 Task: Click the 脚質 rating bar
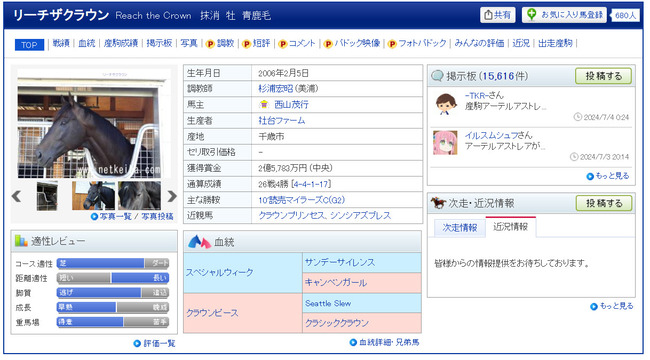113,293
